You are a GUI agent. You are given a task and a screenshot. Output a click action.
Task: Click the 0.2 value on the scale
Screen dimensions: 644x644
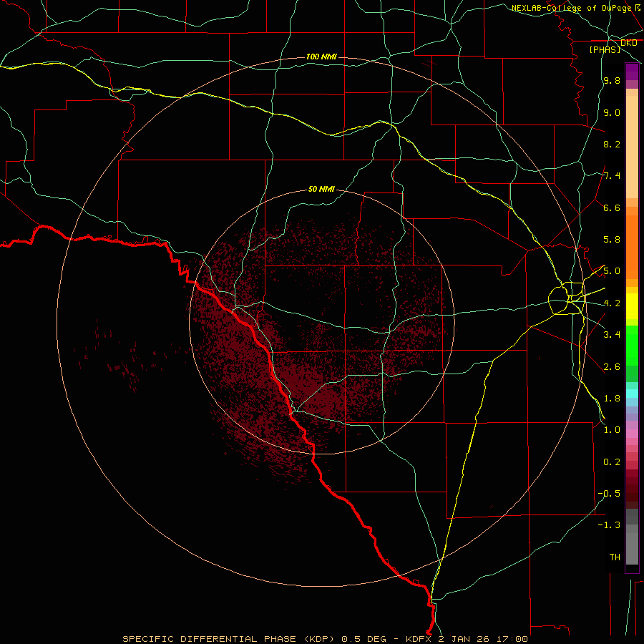[x=612, y=462]
